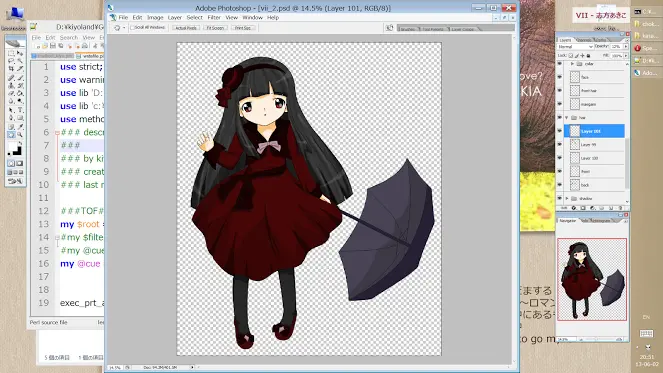Image resolution: width=663 pixels, height=373 pixels.
Task: Click foreground color swatch
Action: click(x=12, y=147)
